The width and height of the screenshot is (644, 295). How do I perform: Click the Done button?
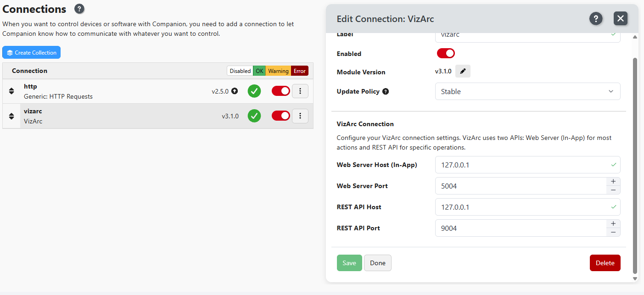378,263
